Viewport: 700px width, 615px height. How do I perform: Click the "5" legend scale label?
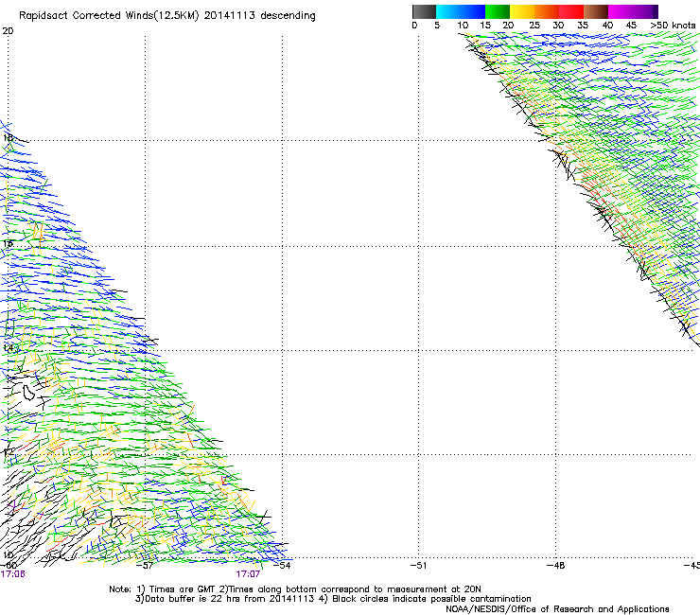click(437, 26)
